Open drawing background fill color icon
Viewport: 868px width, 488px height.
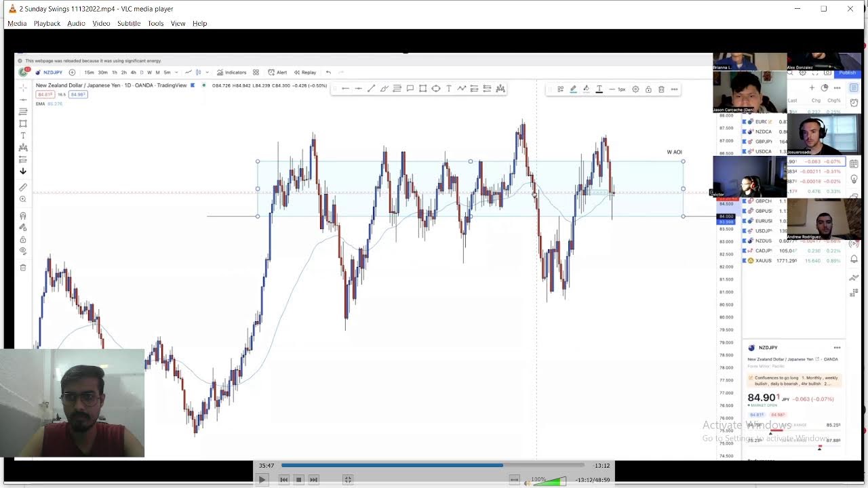coord(586,89)
